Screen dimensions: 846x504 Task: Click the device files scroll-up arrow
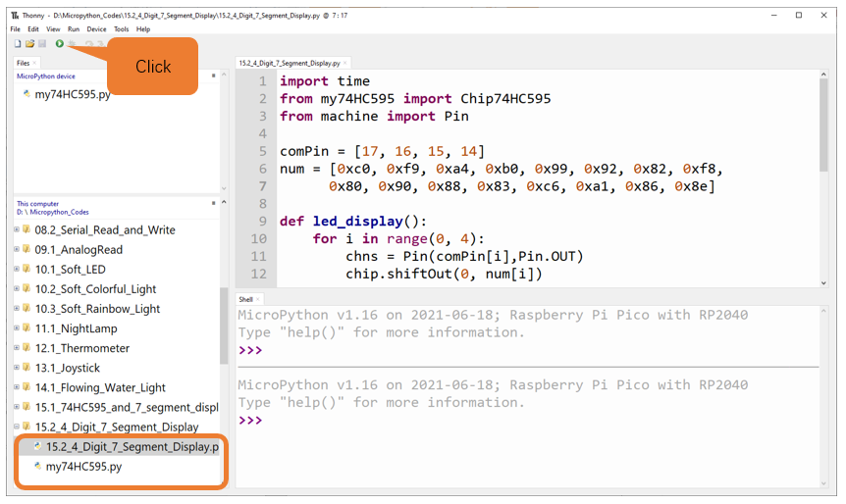coord(224,76)
